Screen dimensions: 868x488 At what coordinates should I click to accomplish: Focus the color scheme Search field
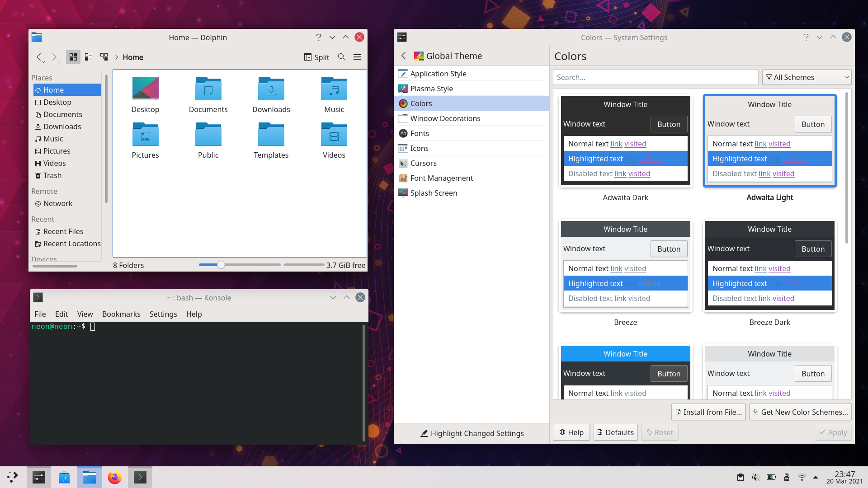tap(656, 77)
